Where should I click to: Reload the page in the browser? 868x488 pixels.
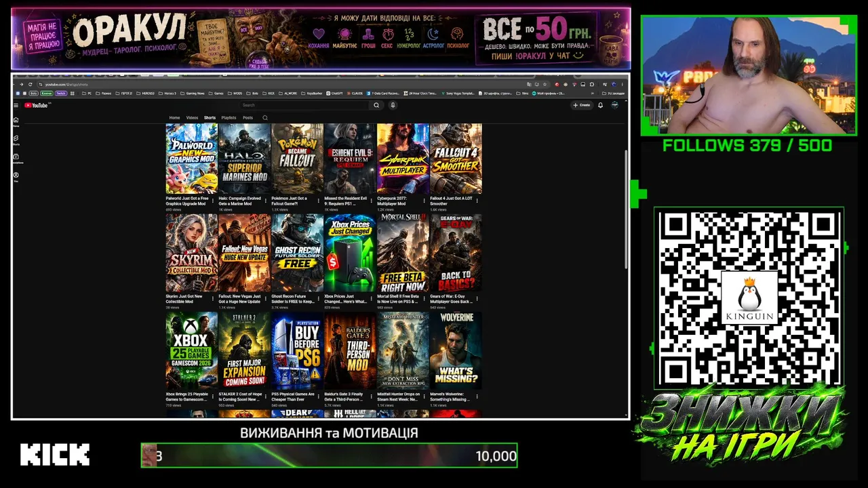pos(31,84)
